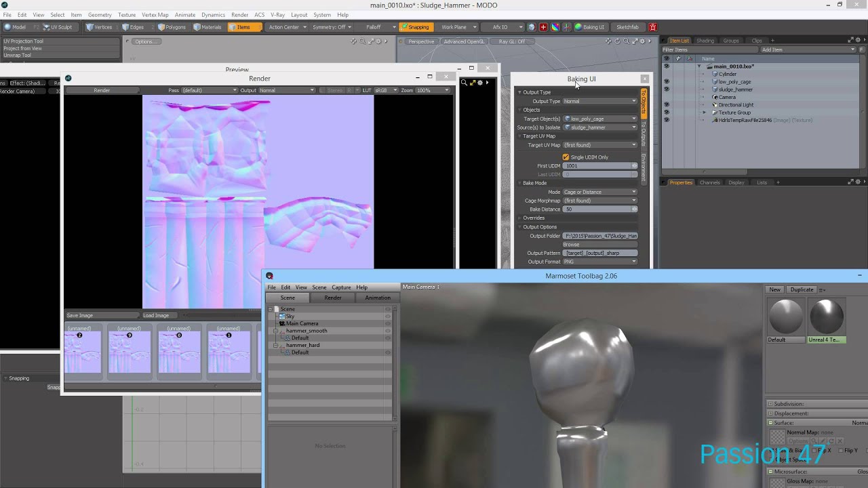Toggle visibility of Sky in Toolbag scene
Image resolution: width=868 pixels, height=488 pixels.
coord(388,317)
